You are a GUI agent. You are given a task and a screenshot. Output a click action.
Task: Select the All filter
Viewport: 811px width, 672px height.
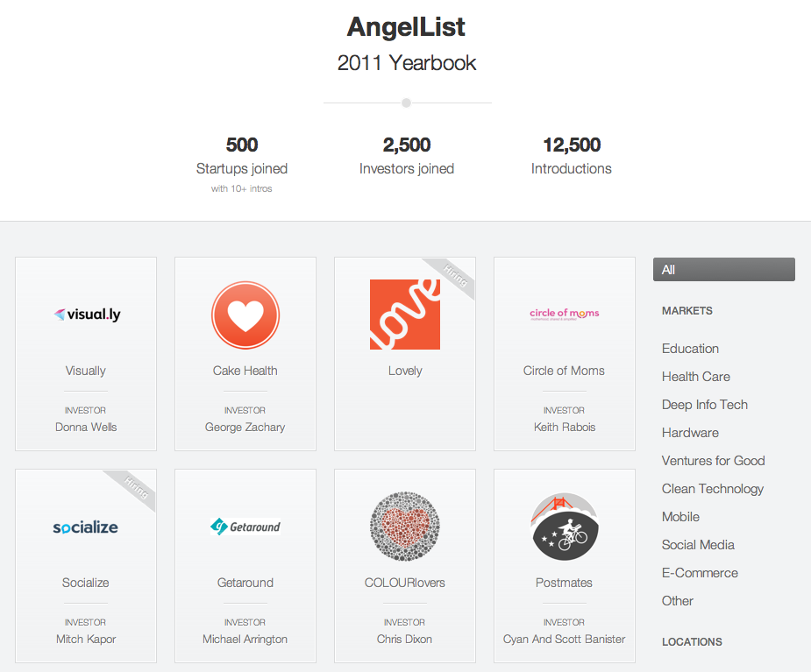[x=723, y=270]
